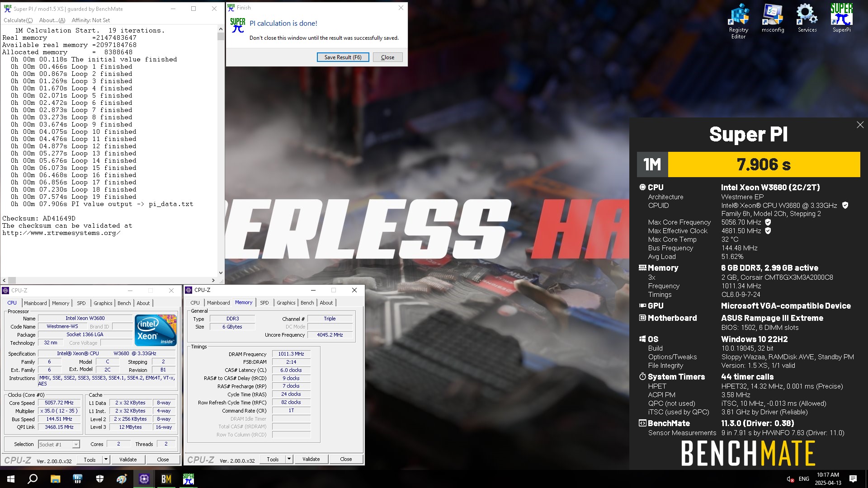Click the Super PI icon in Finish dialog
868x488 pixels.
pos(237,25)
